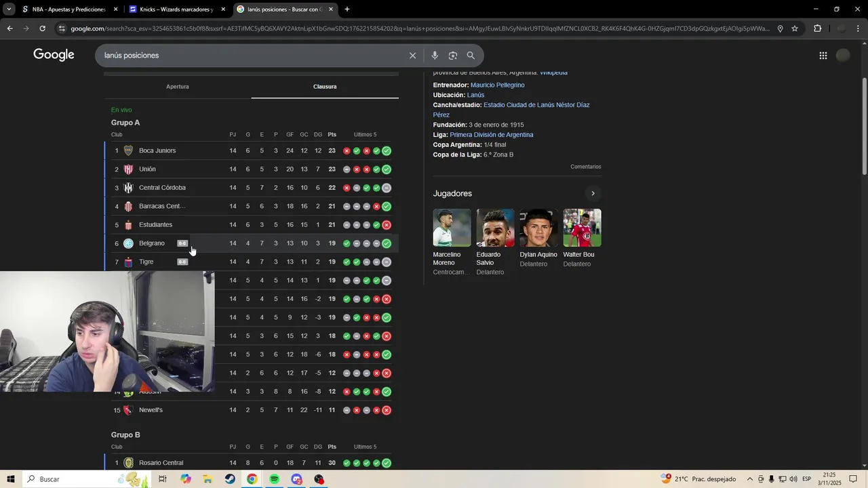Screen dimensions: 868x488
Task: Close the Knicks – Wizards tab
Action: [x=223, y=9]
